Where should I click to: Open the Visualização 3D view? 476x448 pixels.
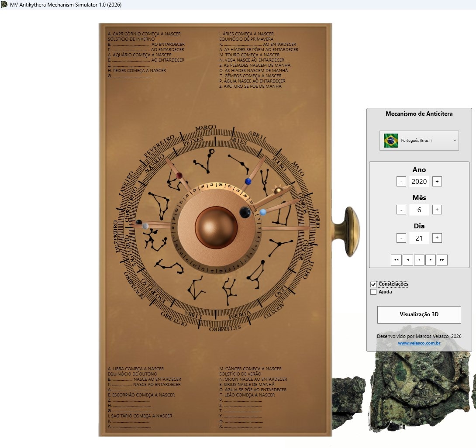pyautogui.click(x=419, y=314)
